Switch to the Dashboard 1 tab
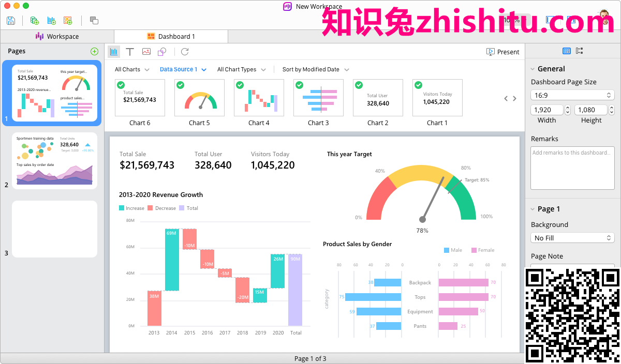 coord(171,36)
